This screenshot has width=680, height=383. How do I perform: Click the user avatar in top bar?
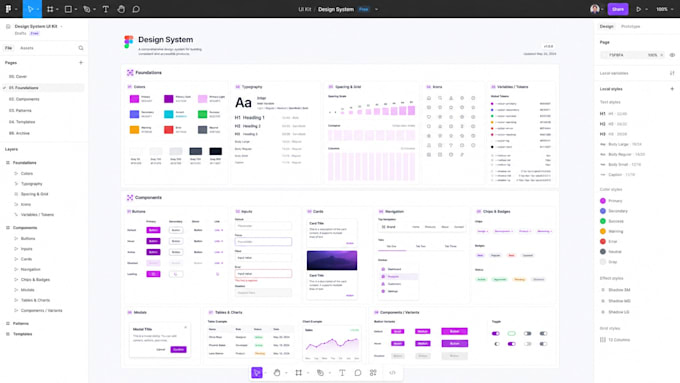595,9
